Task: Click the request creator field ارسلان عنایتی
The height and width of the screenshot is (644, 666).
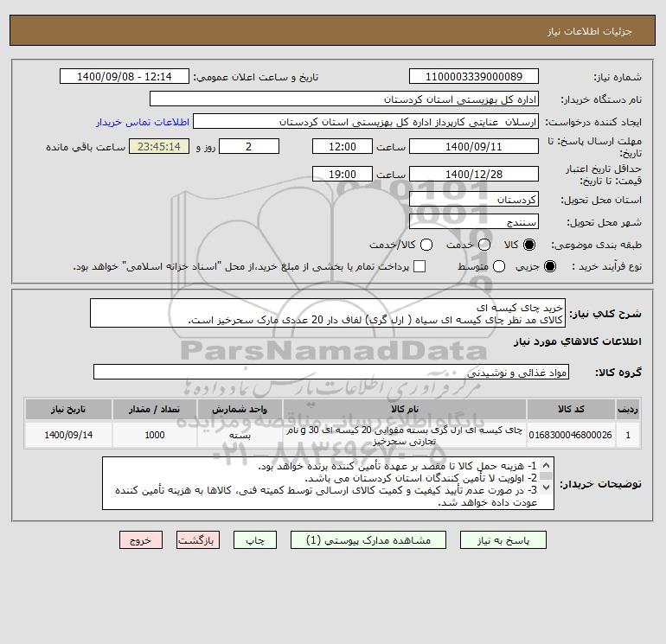Action: [x=366, y=121]
